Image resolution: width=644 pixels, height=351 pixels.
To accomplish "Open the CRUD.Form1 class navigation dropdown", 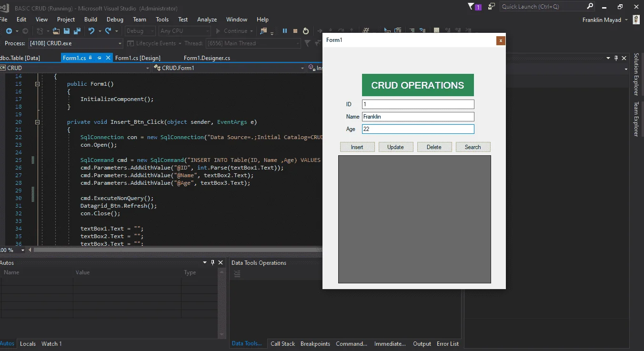I will coord(229,68).
